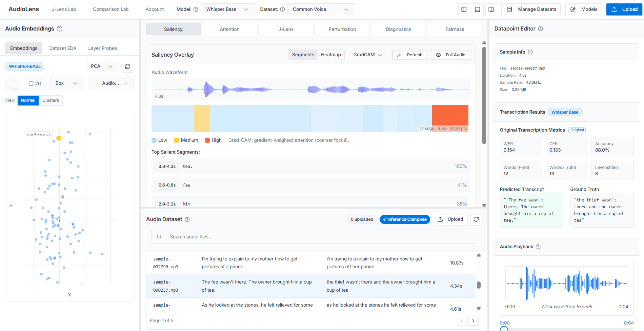
Task: Select Normal view mode
Action: 28,100
